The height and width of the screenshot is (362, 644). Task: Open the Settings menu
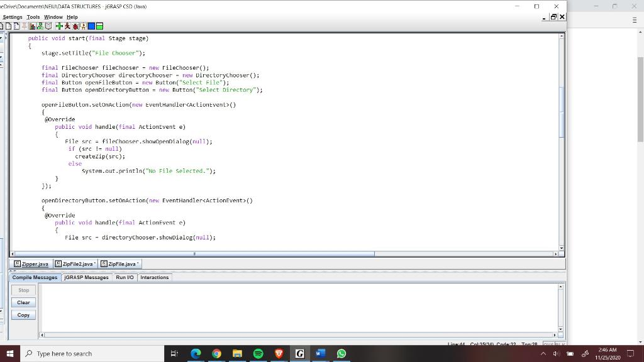click(11, 17)
